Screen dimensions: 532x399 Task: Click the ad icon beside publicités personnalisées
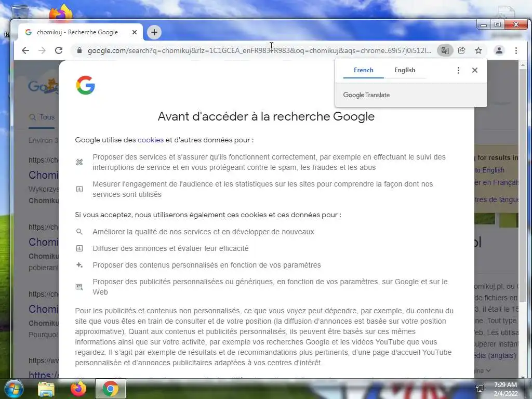[x=79, y=287]
